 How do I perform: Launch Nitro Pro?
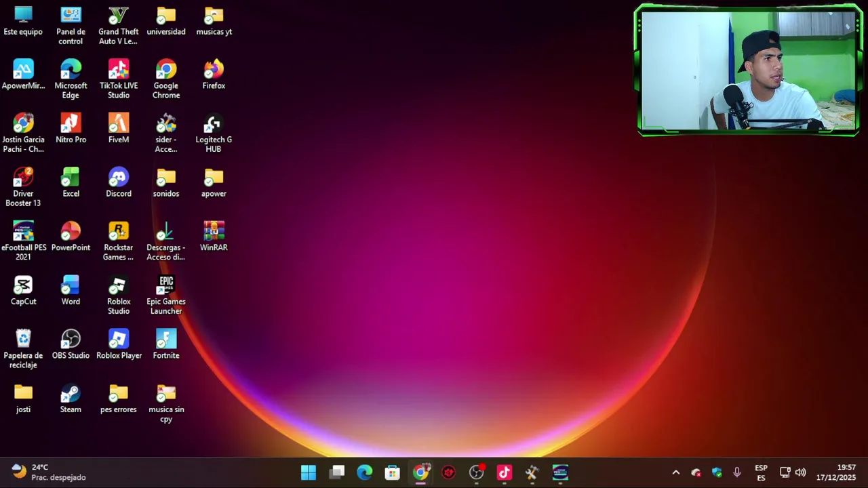point(71,129)
